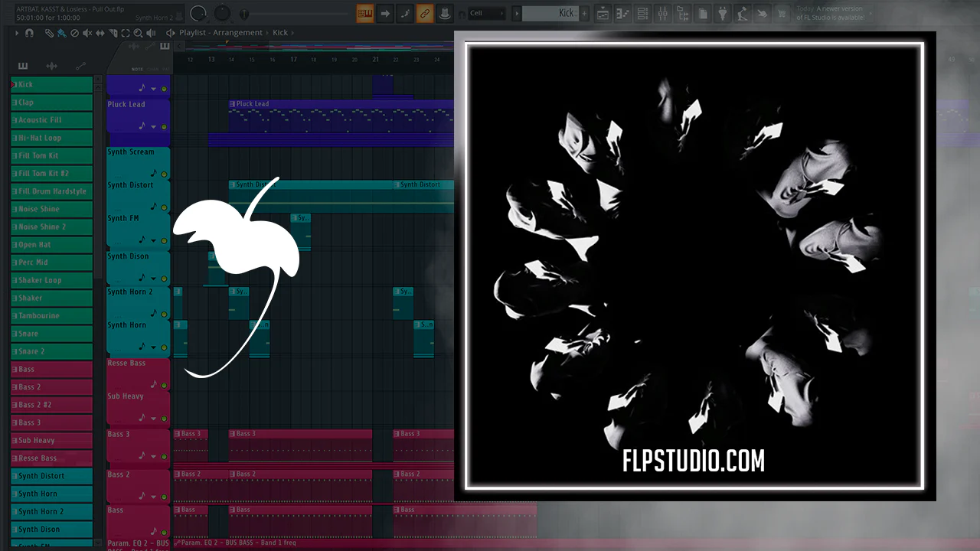Click bar 17 on the timeline ruler

[293, 59]
